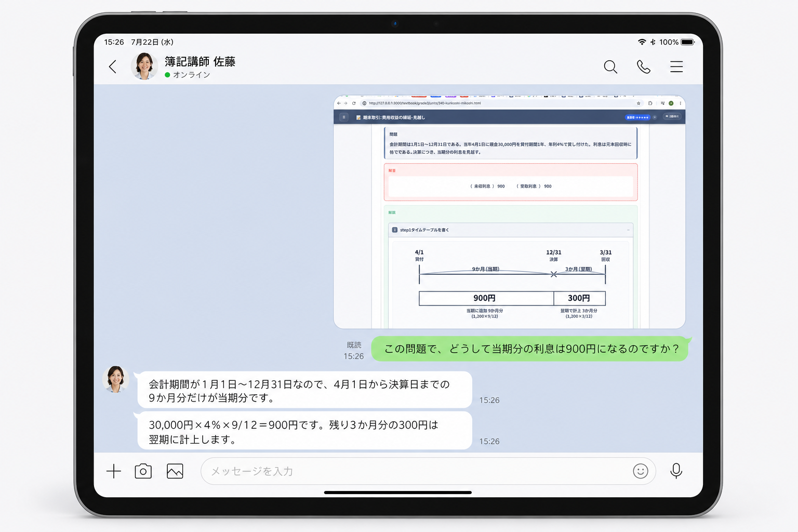Tap the Wi-Fi status icon
Image resolution: width=798 pixels, height=532 pixels.
tap(642, 42)
